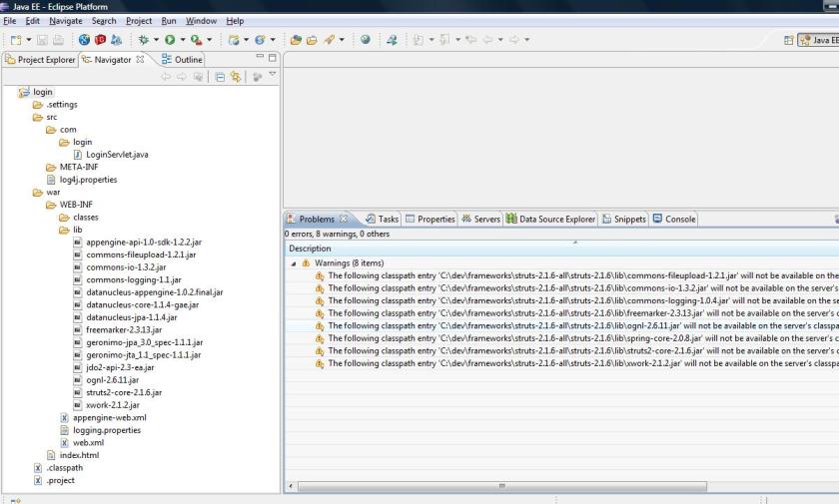Collapse the Warnings (8 items) group
The height and width of the screenshot is (504, 839).
294,262
